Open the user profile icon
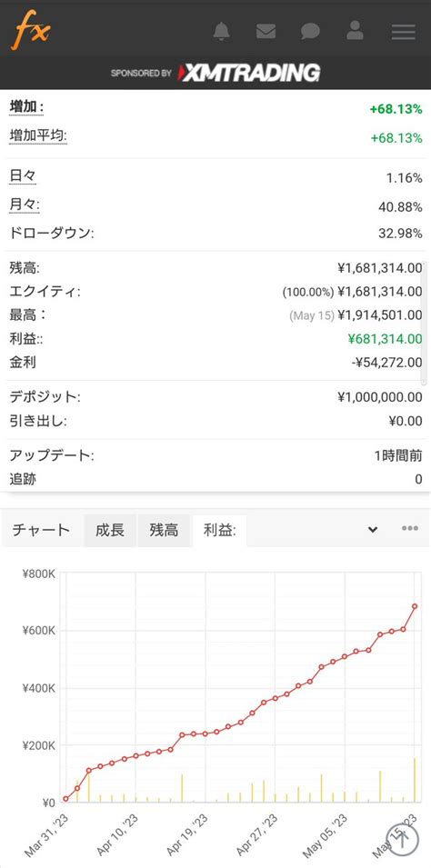This screenshot has height=868, width=431. 355,30
